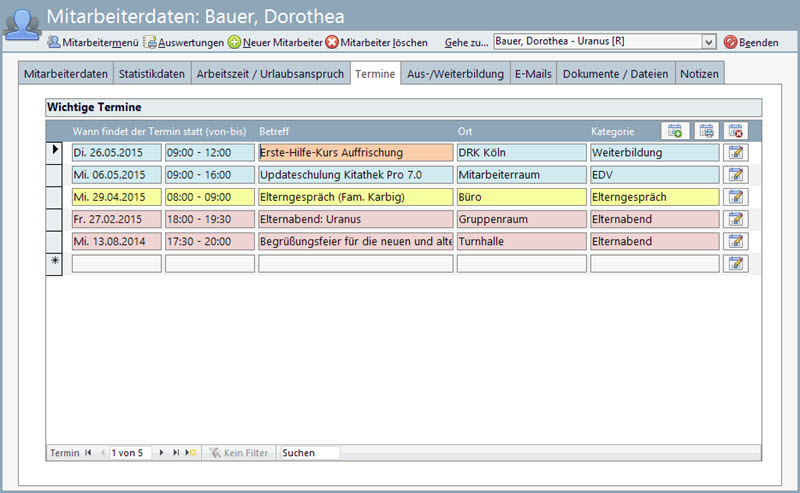Switch to the Arbeitszeit / Urlaubsanspruch tab
This screenshot has width=800, height=493.
pyautogui.click(x=271, y=74)
